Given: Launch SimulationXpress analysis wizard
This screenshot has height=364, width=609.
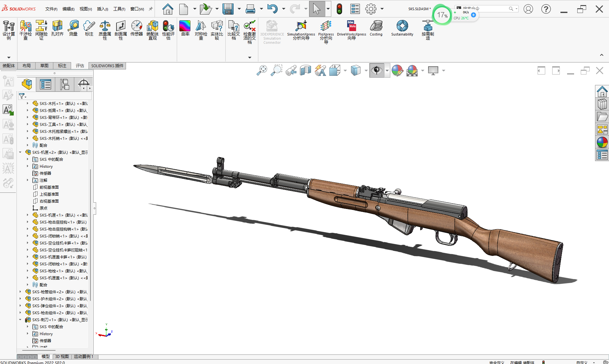Looking at the screenshot, I should pyautogui.click(x=301, y=30).
